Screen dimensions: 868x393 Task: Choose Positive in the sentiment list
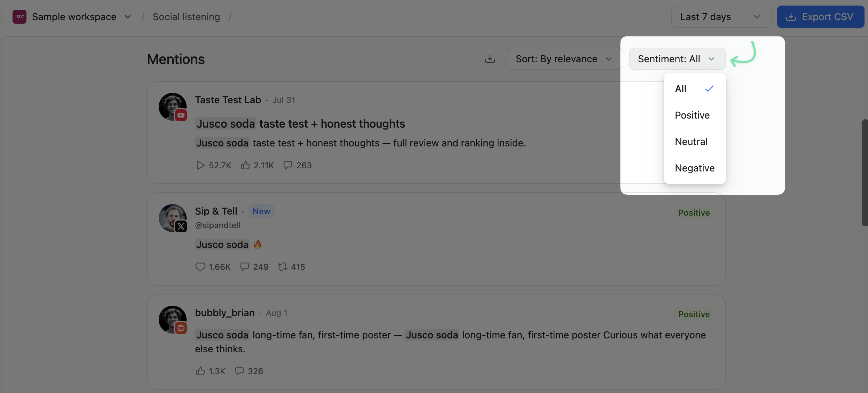click(695, 115)
